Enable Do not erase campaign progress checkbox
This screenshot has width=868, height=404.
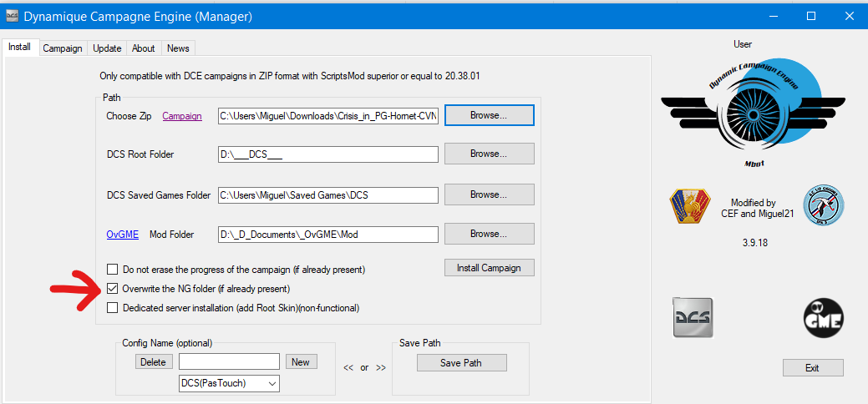[x=113, y=270]
